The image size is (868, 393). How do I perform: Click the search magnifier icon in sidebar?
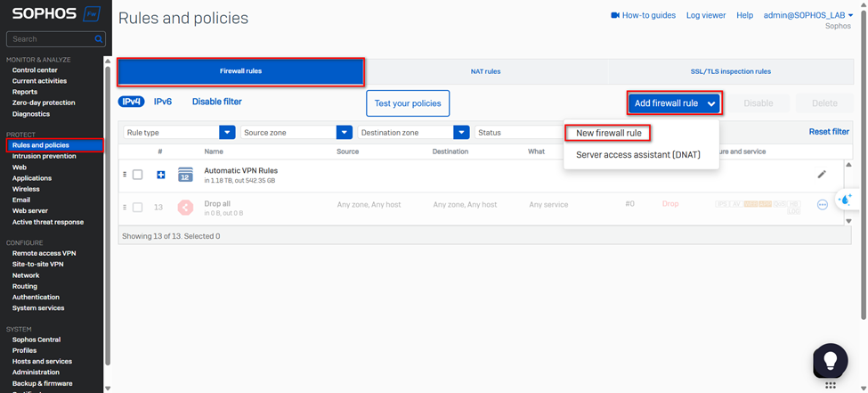[98, 39]
